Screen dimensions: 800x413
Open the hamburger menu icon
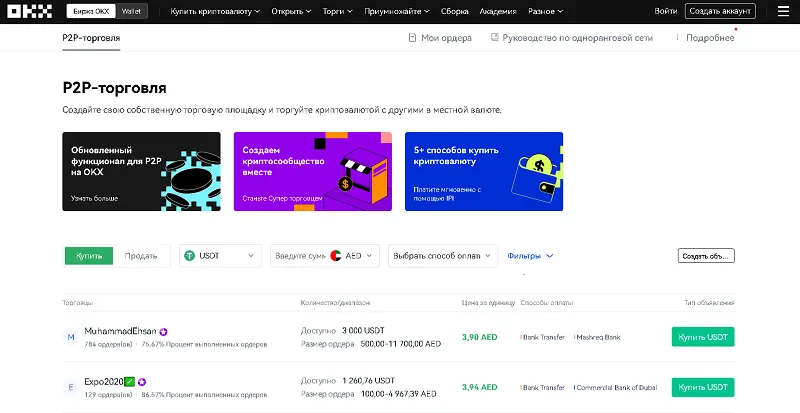click(783, 11)
